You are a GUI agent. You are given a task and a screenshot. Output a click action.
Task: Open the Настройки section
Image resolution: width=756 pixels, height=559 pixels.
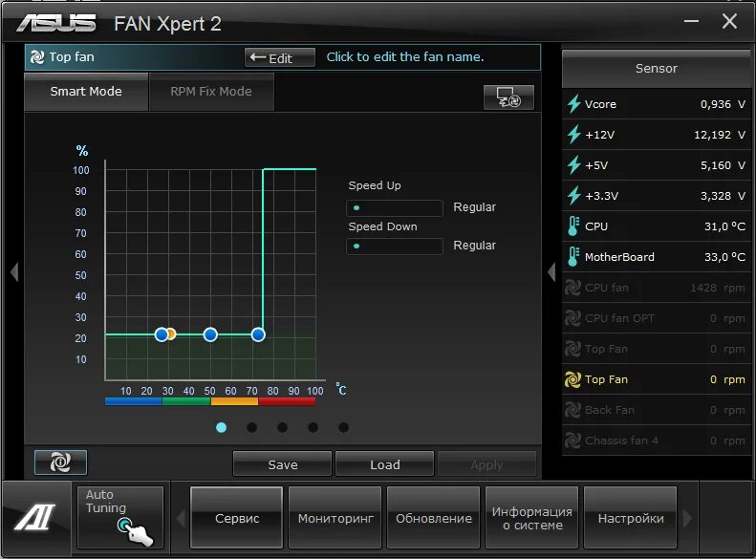coord(631,518)
